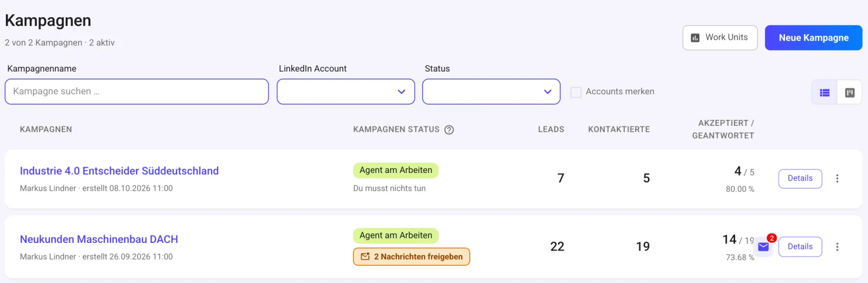Click the creation date 08.10.2026 11:00 line

(x=97, y=189)
